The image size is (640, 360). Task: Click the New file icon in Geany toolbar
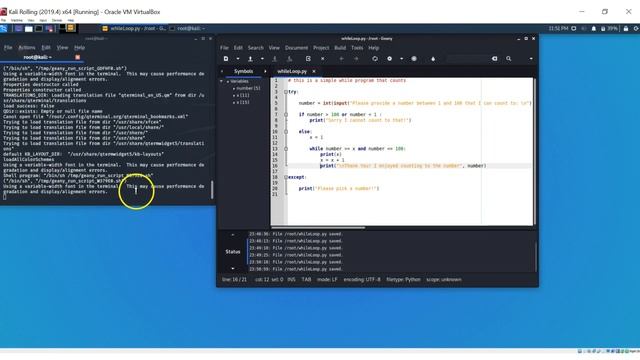pyautogui.click(x=226, y=59)
